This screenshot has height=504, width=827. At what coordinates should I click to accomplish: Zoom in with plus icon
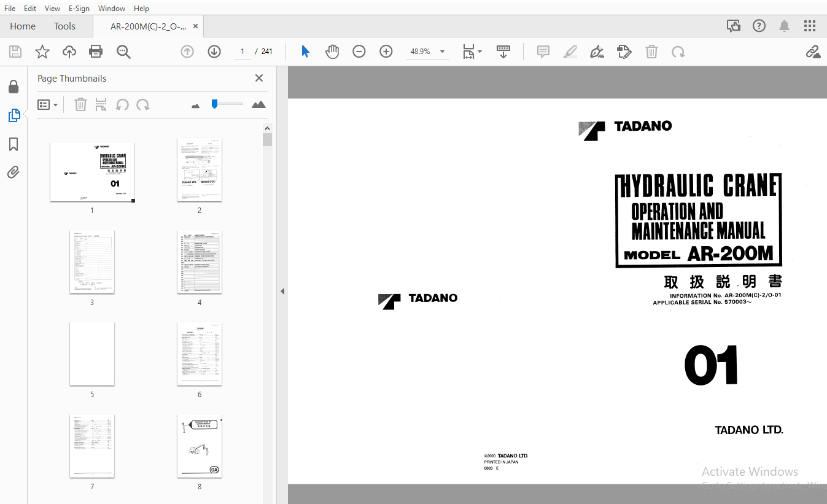386,52
